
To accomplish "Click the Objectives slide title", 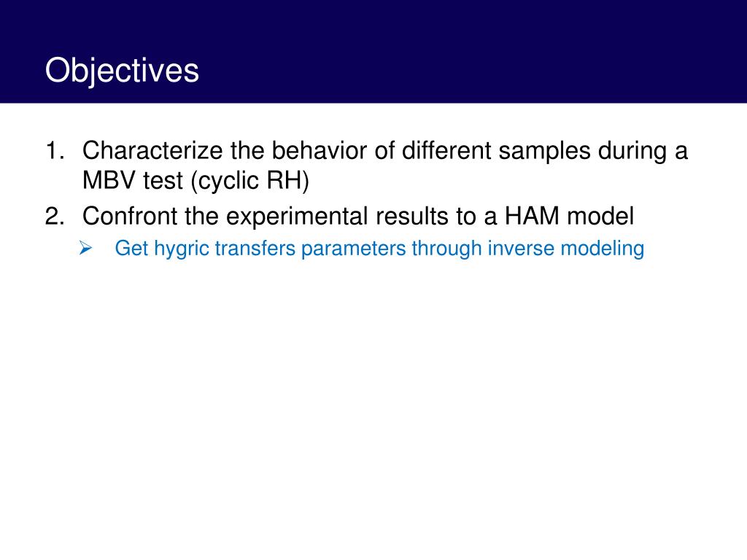I will 122,71.
